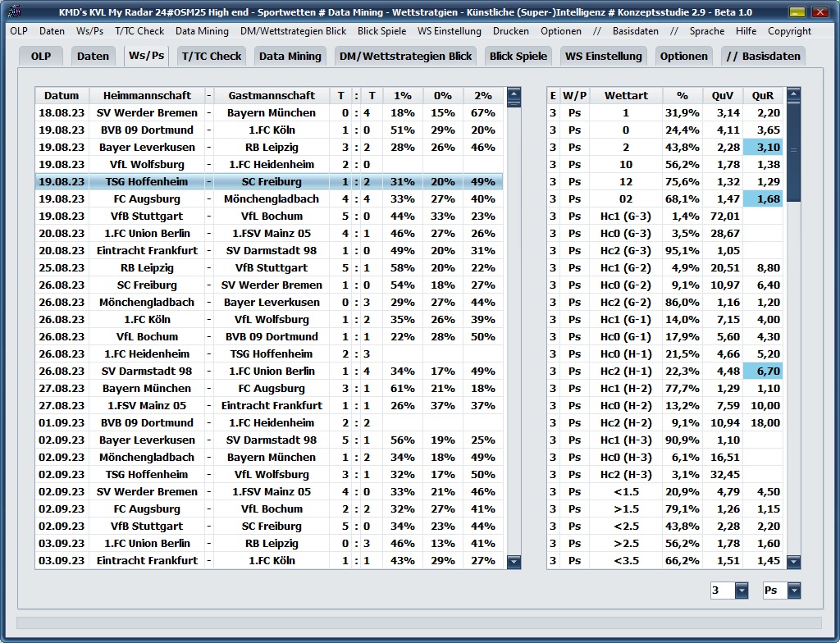Open the OLP menu in the menu bar
Viewport: 840px width, 643px height.
[x=19, y=31]
